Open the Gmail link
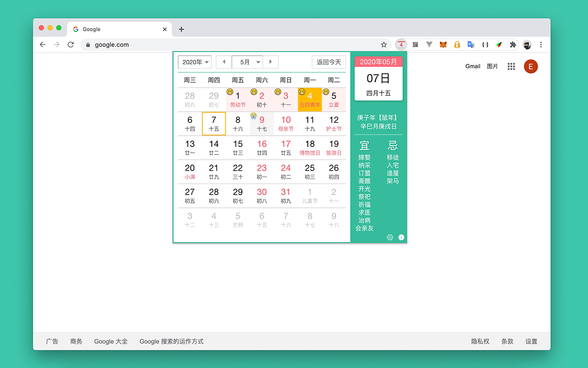This screenshot has width=588, height=368. (473, 66)
